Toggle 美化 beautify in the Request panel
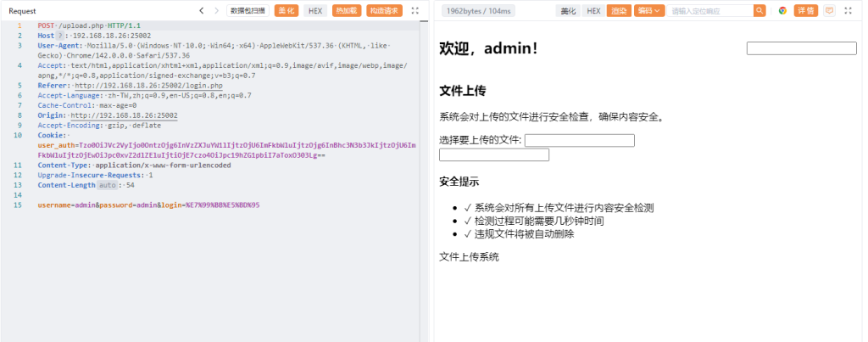The image size is (868, 342). 287,10
